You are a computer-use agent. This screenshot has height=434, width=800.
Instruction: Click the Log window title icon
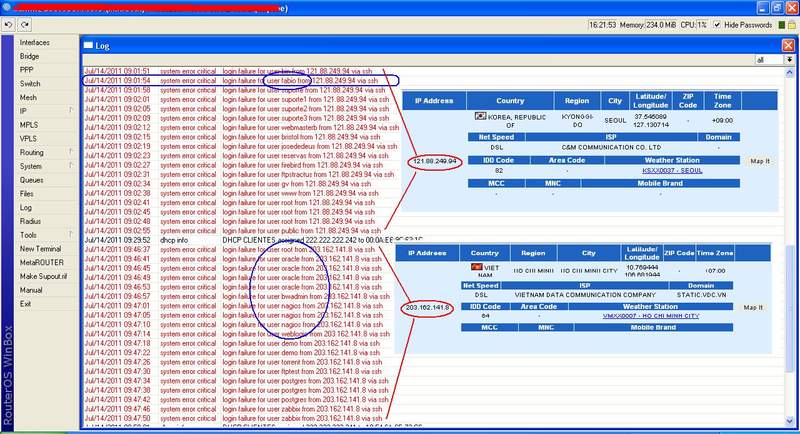[x=88, y=45]
